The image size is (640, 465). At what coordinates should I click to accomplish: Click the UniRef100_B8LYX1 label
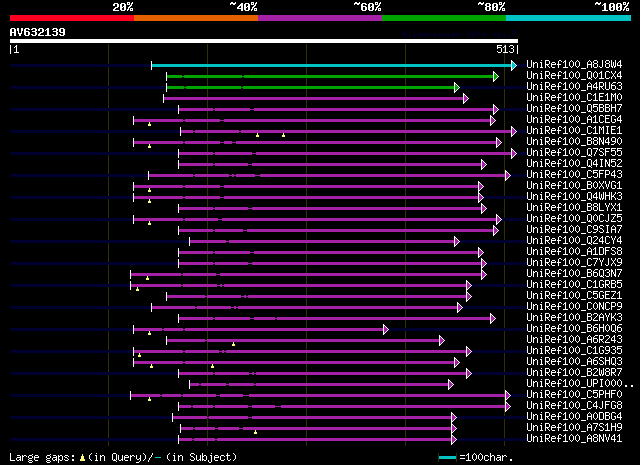574,208
